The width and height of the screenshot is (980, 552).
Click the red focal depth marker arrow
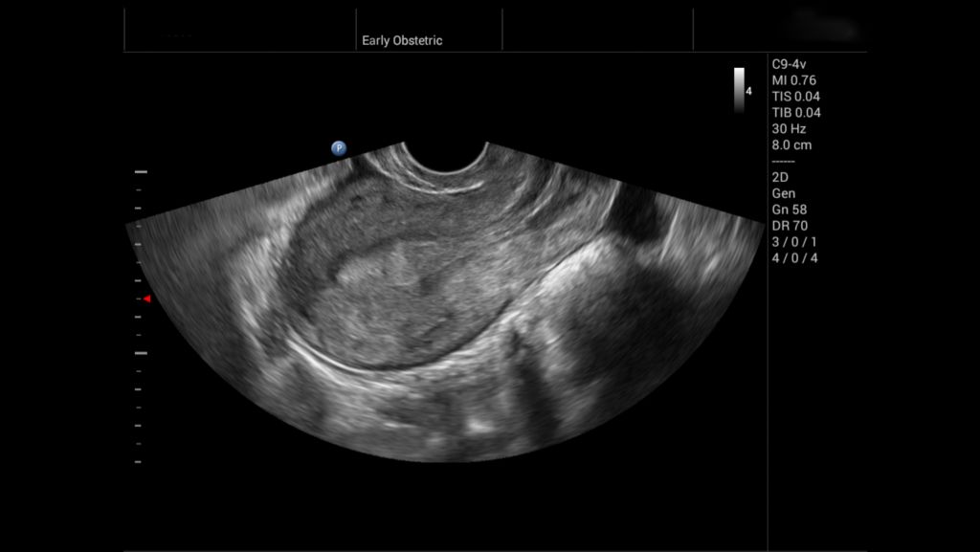click(145, 299)
